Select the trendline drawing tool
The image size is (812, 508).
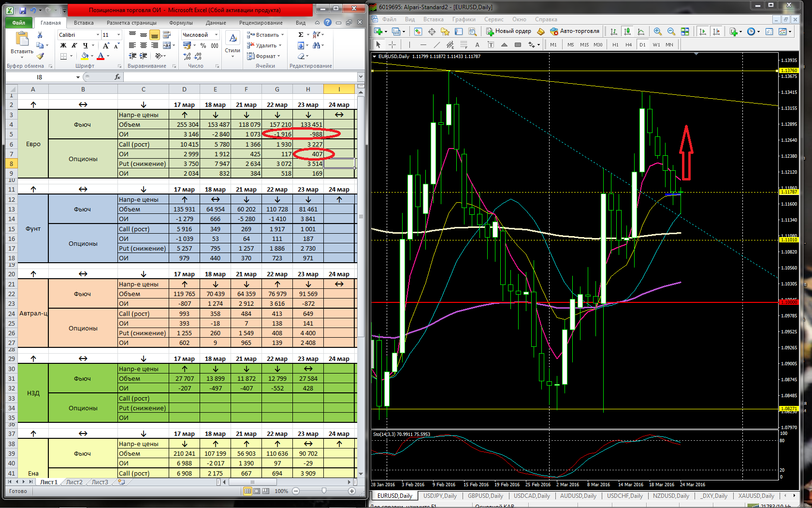436,45
